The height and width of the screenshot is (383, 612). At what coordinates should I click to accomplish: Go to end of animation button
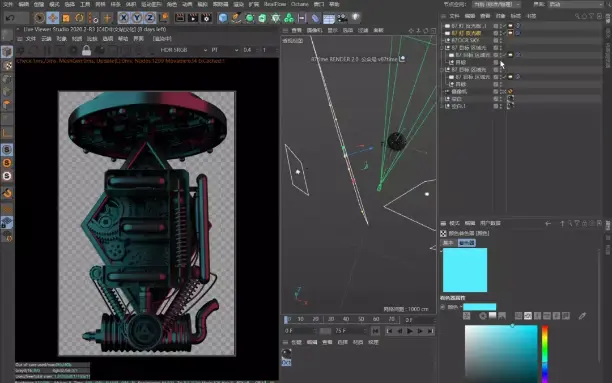(x=430, y=331)
